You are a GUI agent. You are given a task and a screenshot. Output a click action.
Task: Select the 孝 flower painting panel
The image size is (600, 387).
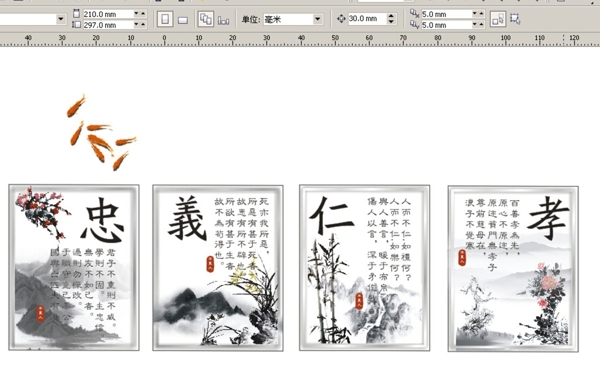(x=513, y=268)
